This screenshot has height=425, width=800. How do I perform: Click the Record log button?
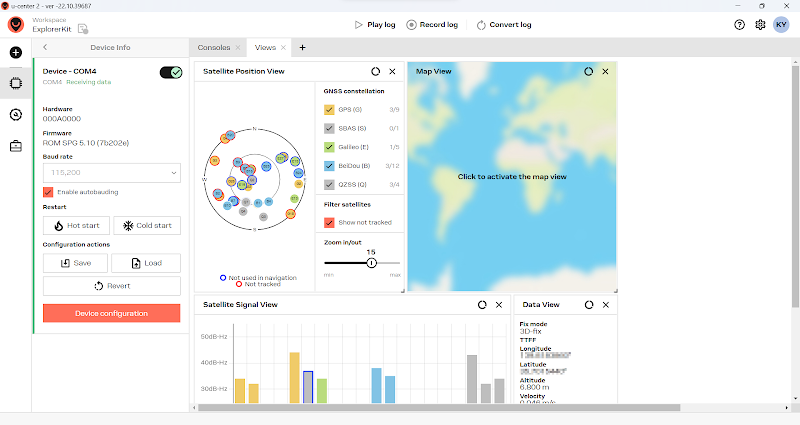click(x=432, y=24)
